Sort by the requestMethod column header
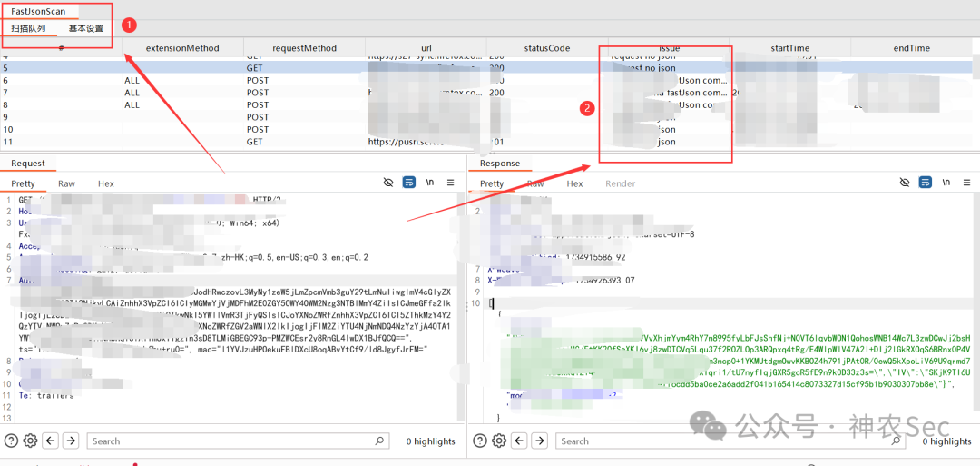The image size is (980, 466). click(304, 48)
